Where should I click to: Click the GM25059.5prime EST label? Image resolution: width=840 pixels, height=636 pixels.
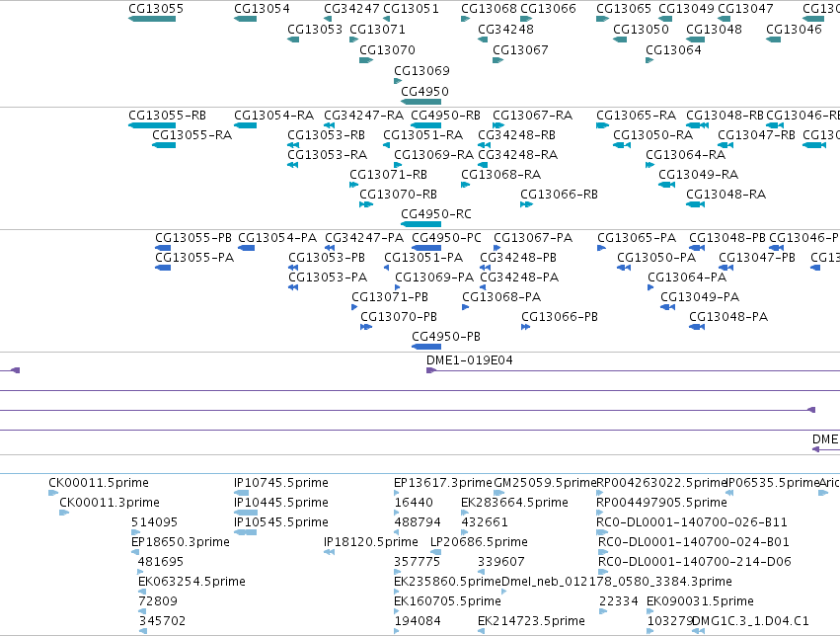click(545, 483)
